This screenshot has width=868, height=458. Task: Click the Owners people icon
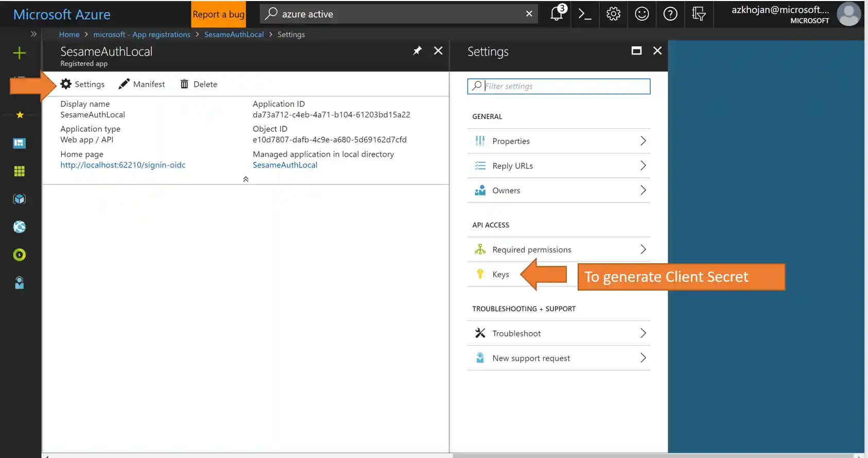pyautogui.click(x=480, y=190)
